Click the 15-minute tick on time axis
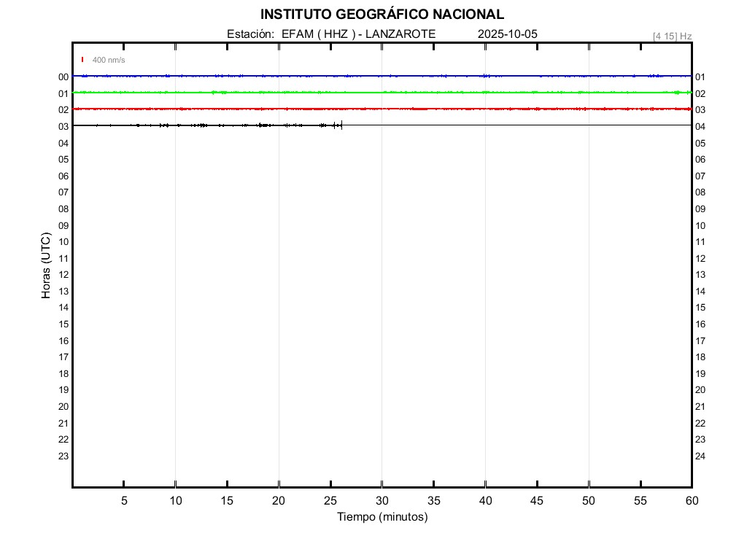This screenshot has height=560, width=747. 227,500
